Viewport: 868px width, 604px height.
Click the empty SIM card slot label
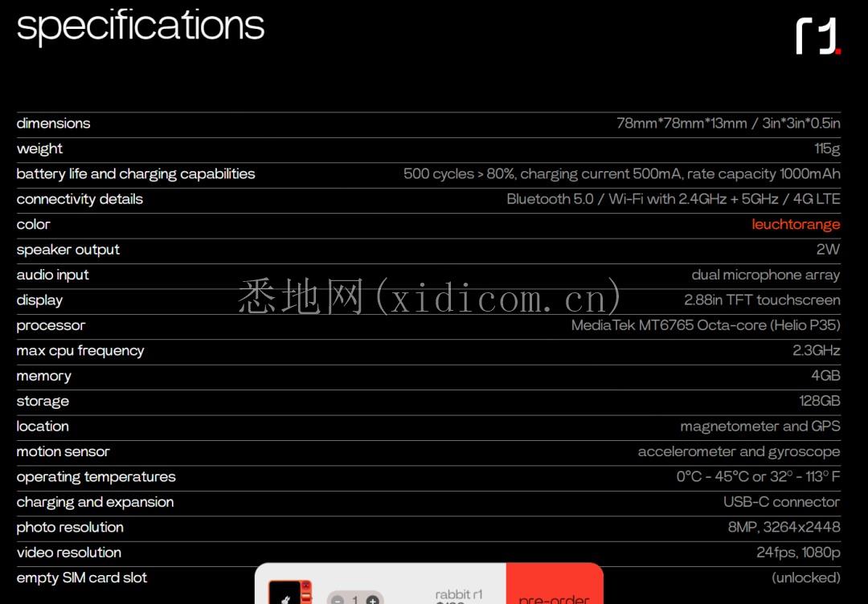point(82,578)
